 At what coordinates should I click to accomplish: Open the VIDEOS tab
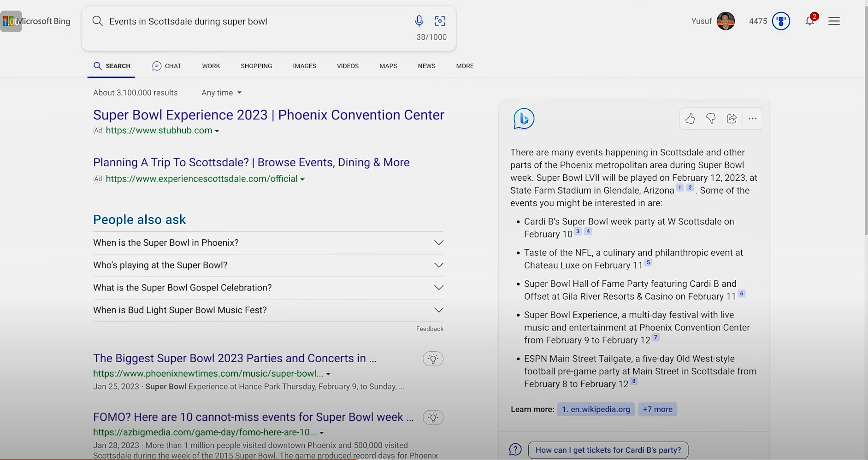click(x=348, y=66)
